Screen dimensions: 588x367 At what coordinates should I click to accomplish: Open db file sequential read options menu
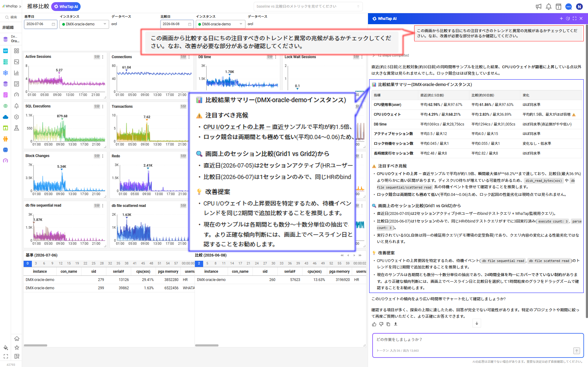103,206
